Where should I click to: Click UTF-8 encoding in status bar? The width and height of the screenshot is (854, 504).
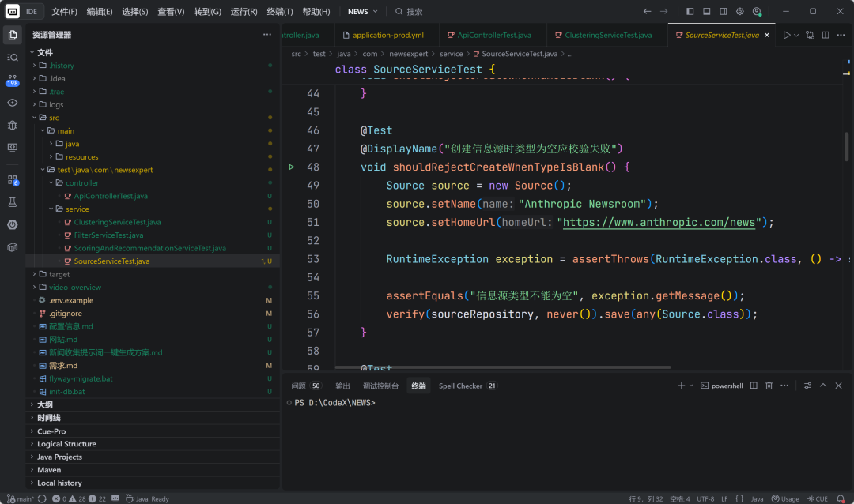(x=705, y=498)
